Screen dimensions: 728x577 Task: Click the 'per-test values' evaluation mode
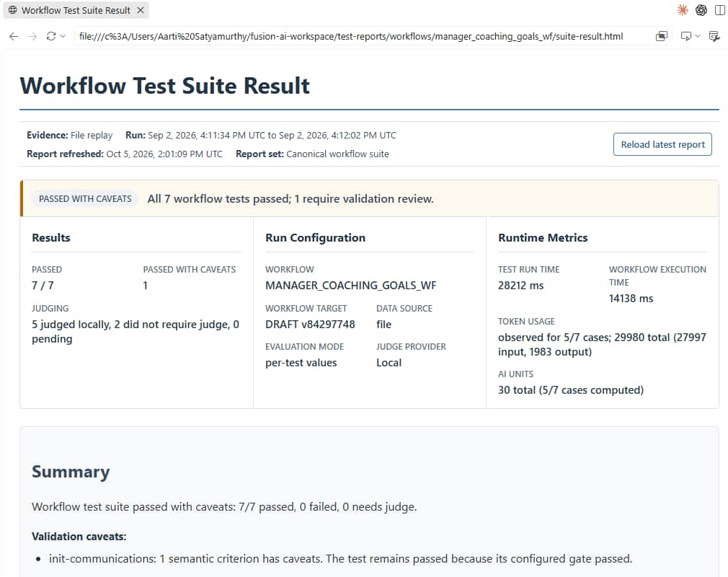[301, 363]
